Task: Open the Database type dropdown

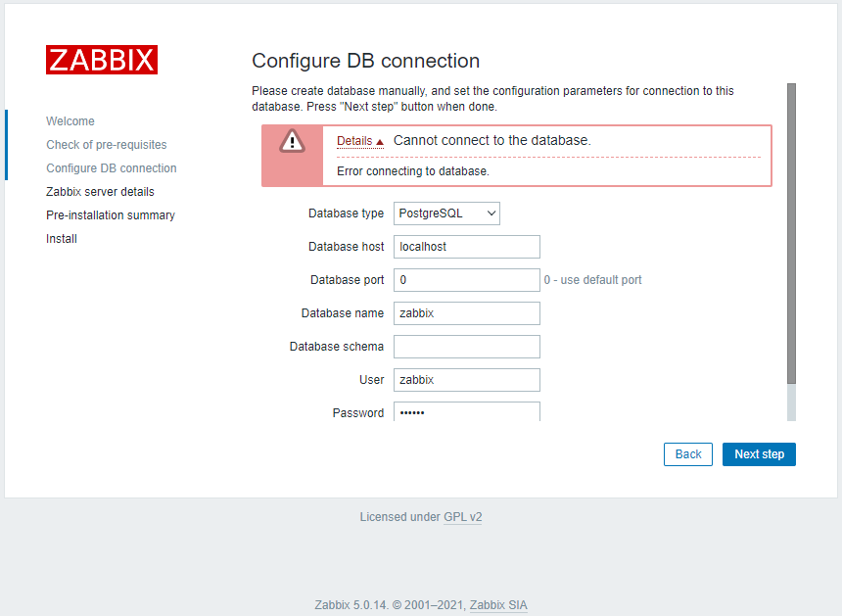Action: [446, 213]
